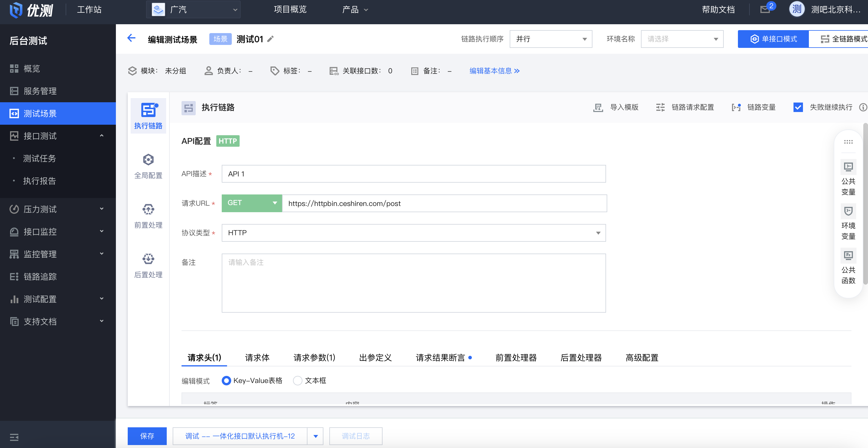
Task: Open 服务管理 in the sidebar
Action: 58,91
